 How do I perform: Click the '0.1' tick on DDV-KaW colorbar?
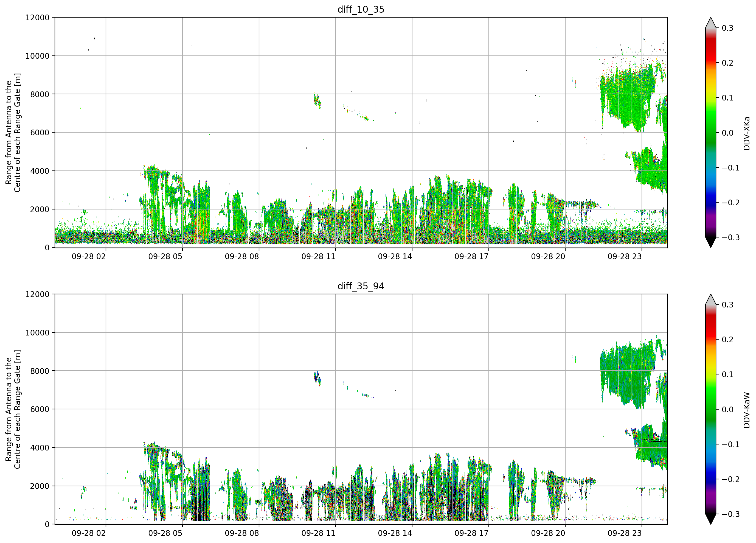pos(728,374)
